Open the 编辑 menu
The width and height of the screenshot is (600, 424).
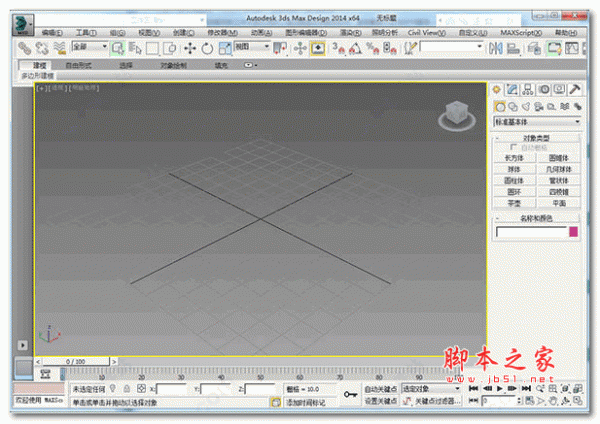(x=52, y=32)
